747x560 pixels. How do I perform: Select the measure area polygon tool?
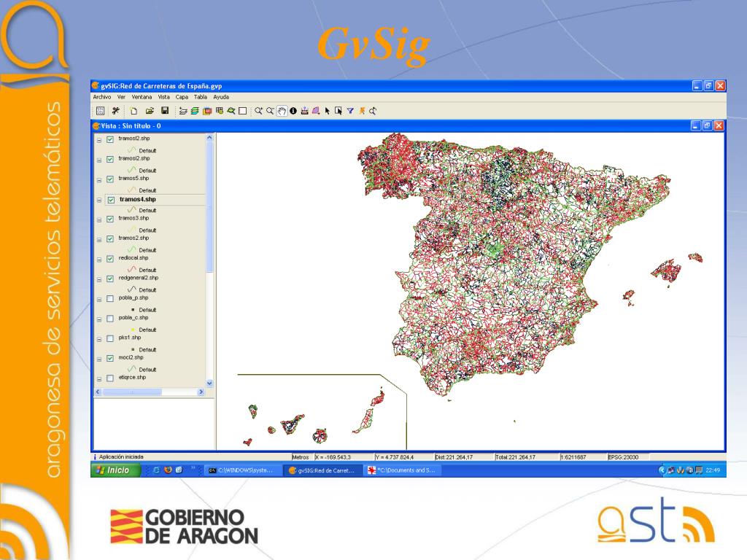tap(316, 111)
